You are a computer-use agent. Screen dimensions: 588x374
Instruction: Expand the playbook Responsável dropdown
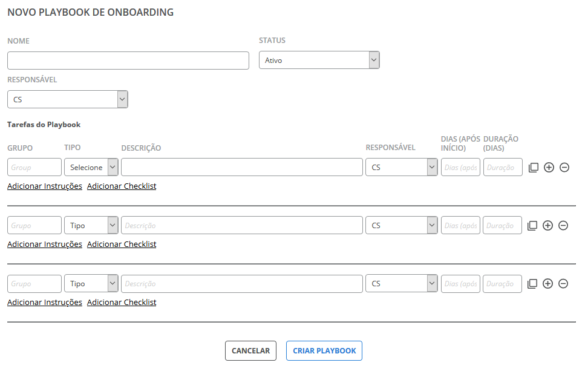tap(68, 99)
